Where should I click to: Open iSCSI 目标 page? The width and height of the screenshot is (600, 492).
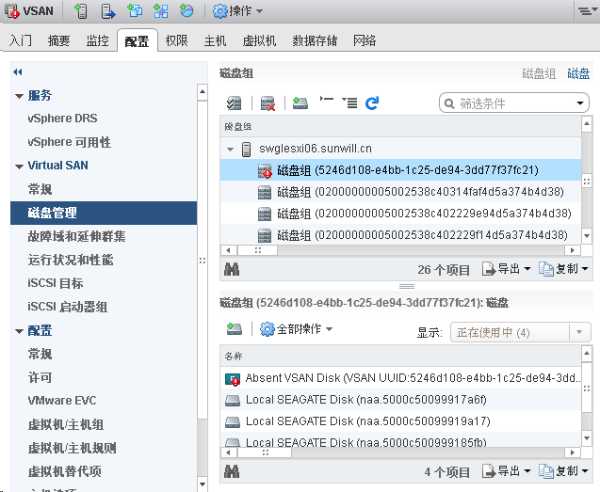[55, 283]
